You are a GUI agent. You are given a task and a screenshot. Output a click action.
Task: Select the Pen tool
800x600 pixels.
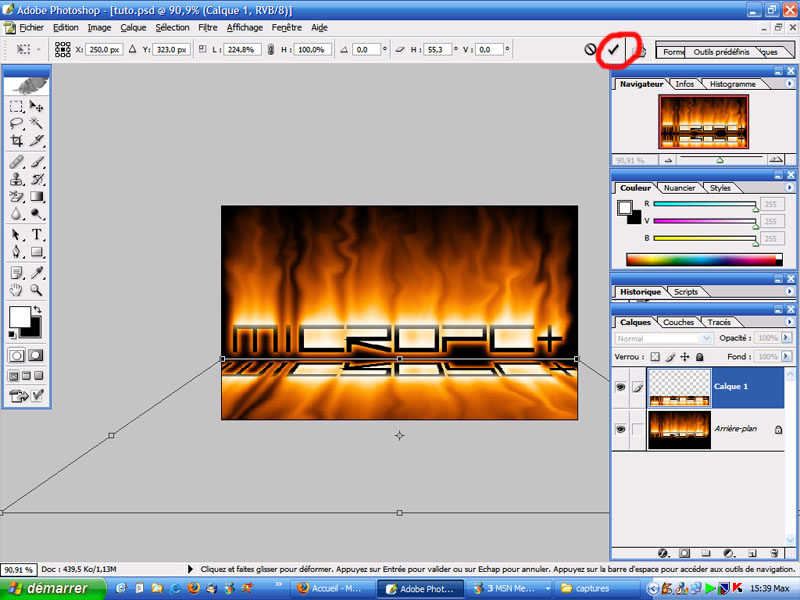tap(16, 252)
